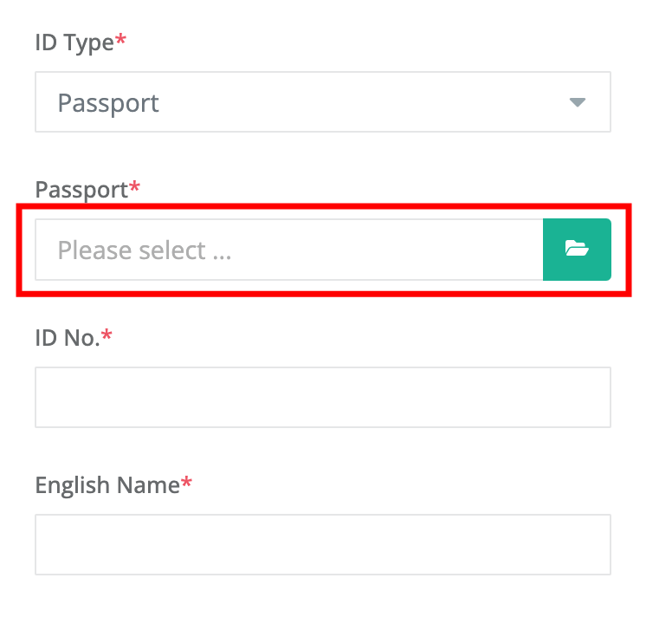Click the green folder browse icon
Viewport: 672px width, 630px height.
coord(577,249)
